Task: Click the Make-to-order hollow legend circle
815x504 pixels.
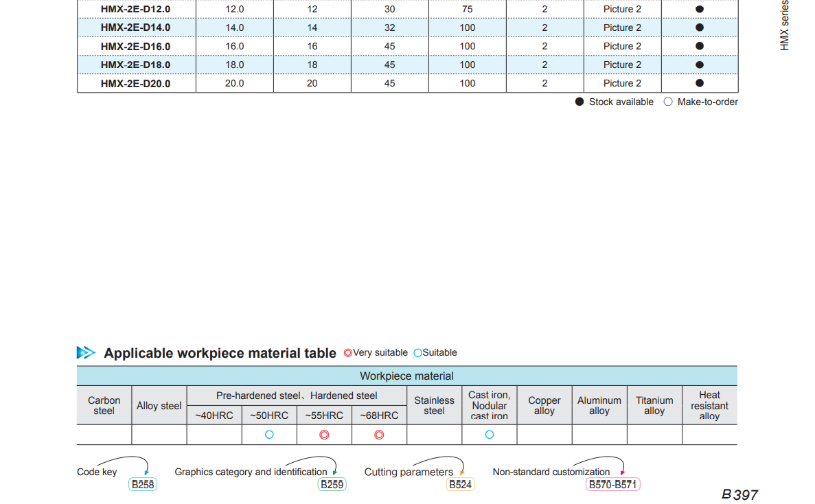Action: (668, 102)
